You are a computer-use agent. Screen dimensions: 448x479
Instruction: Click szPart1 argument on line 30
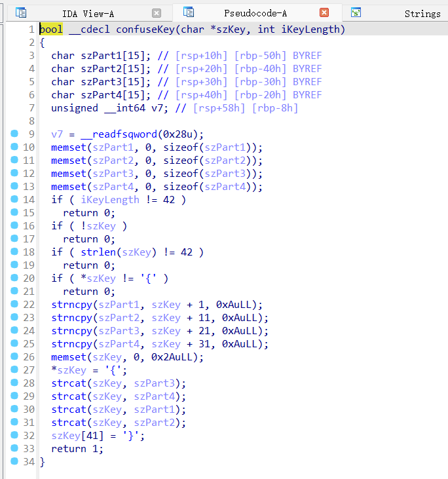(x=154, y=410)
